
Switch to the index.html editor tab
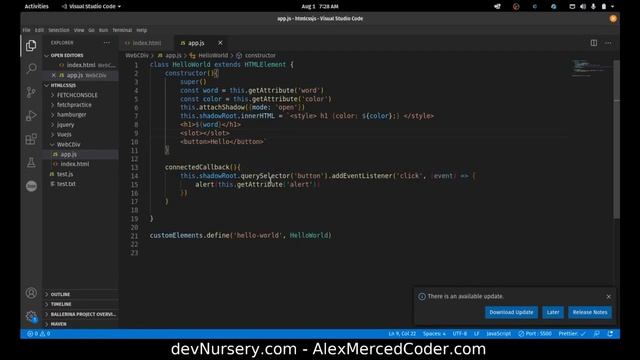click(x=146, y=43)
